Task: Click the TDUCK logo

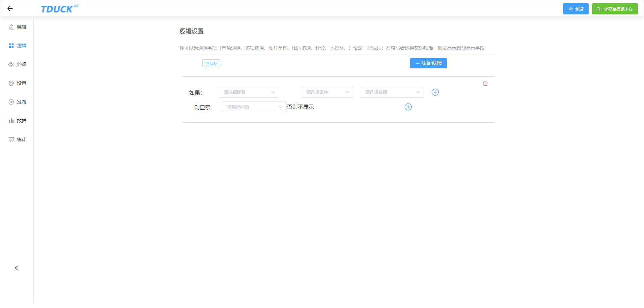Action: point(60,9)
